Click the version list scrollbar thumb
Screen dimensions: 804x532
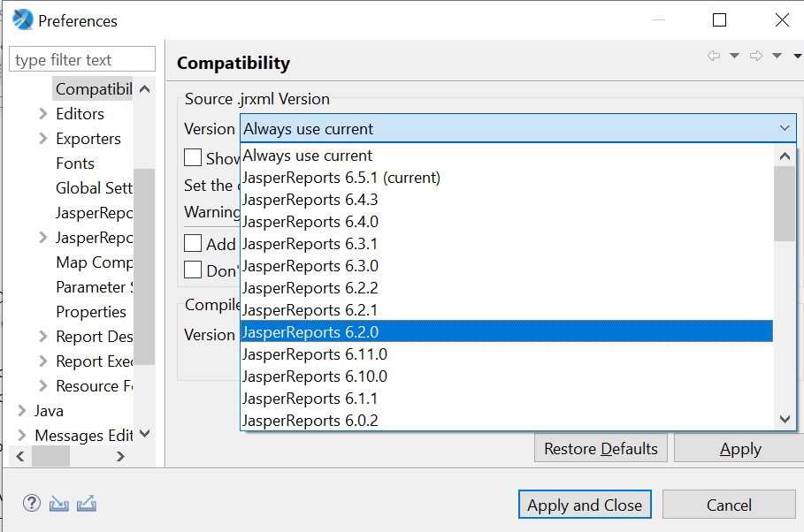pyautogui.click(x=785, y=203)
